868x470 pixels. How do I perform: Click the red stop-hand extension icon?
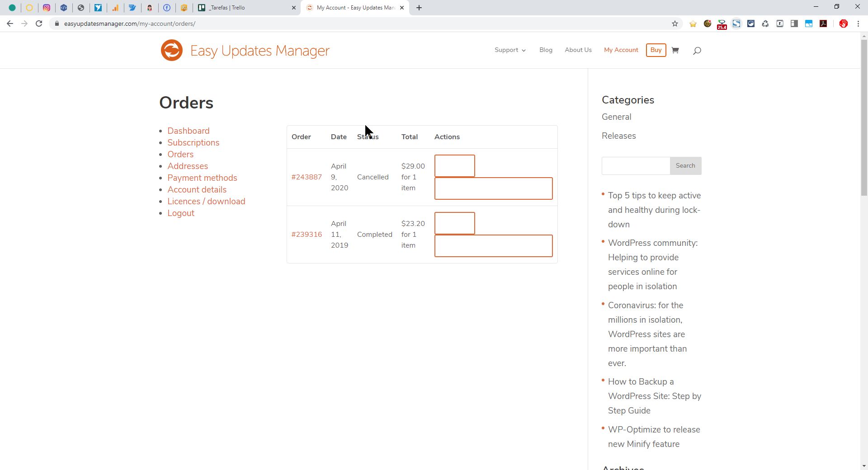844,23
